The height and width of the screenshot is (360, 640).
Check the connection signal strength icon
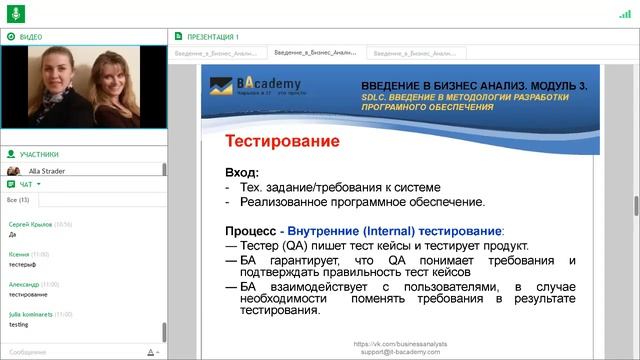click(x=625, y=14)
